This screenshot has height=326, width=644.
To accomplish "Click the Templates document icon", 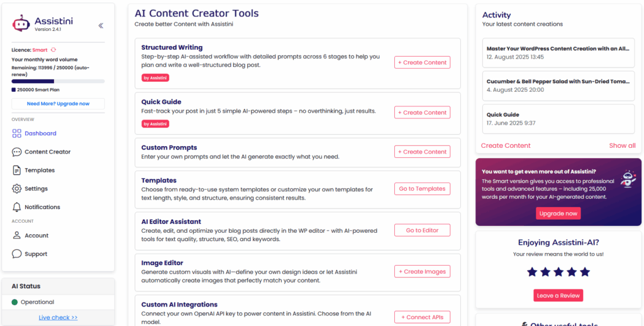I will click(x=17, y=170).
